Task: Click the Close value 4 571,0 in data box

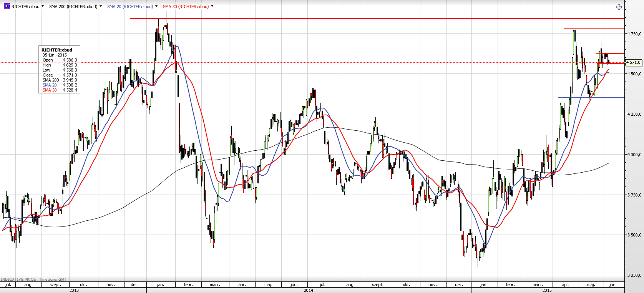Action: coord(70,75)
